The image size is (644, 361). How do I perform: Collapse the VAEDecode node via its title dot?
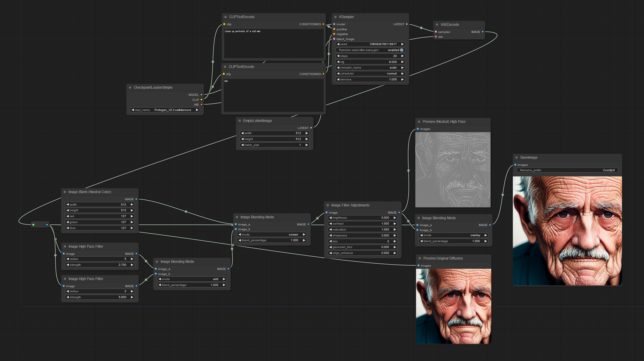pyautogui.click(x=437, y=25)
